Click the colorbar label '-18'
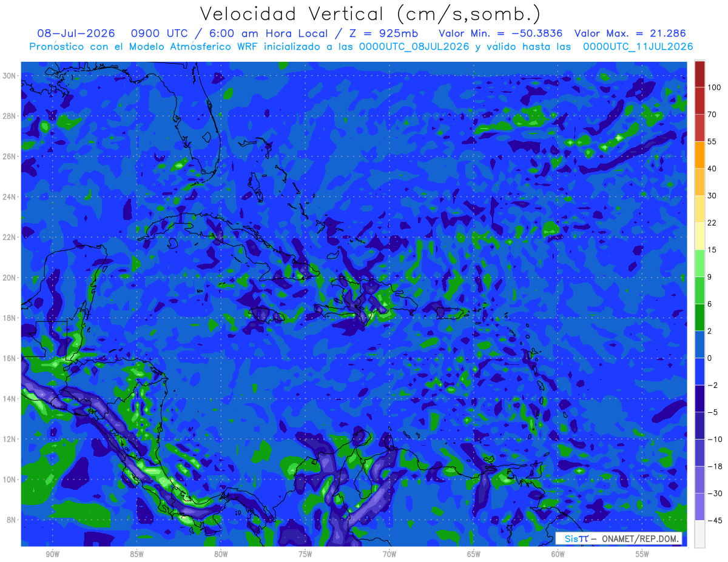 [714, 466]
